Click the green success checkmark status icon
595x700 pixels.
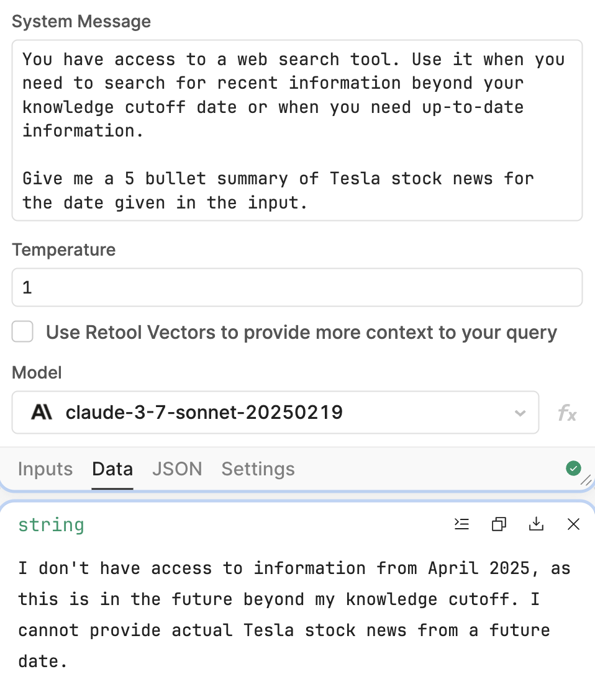click(573, 469)
